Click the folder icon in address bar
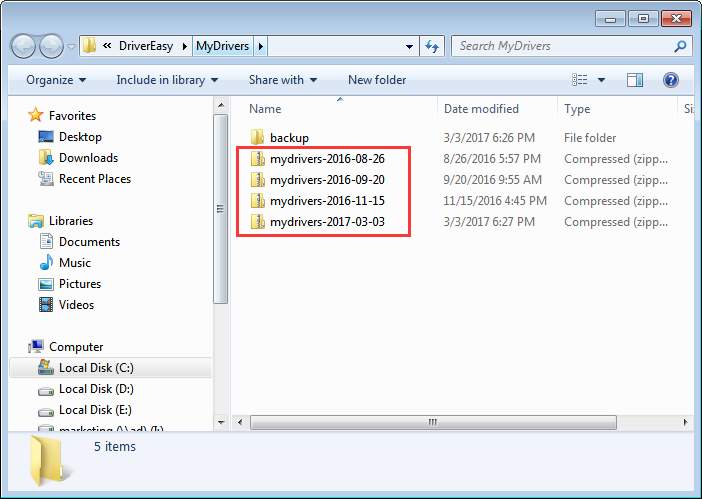702x499 pixels. [x=90, y=46]
